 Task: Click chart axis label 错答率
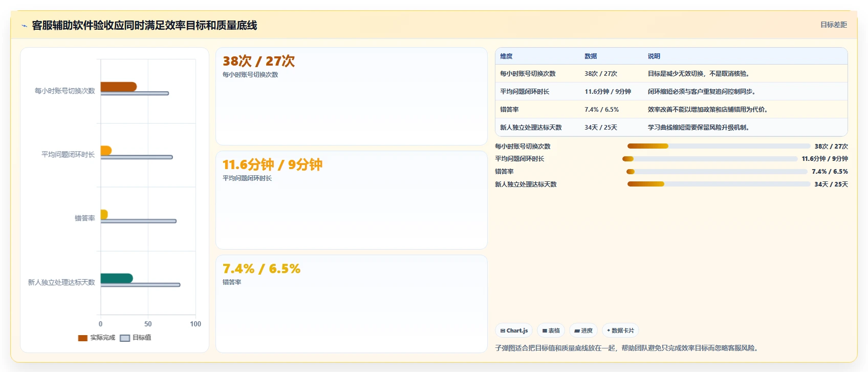click(85, 218)
